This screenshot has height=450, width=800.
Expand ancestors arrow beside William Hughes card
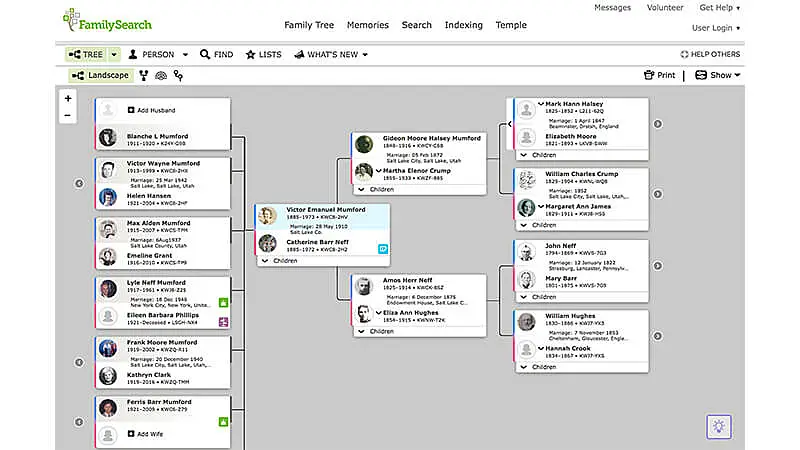658,336
